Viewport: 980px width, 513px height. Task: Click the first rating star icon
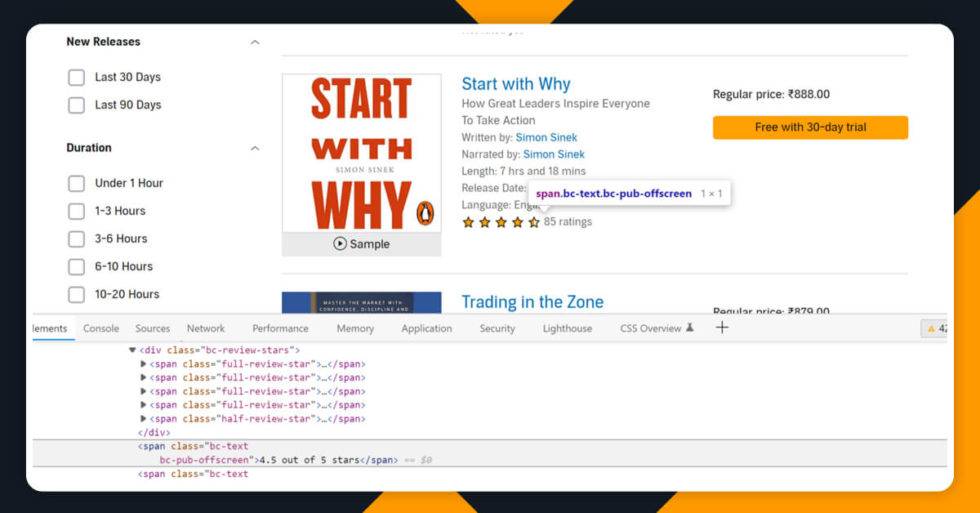tap(468, 222)
